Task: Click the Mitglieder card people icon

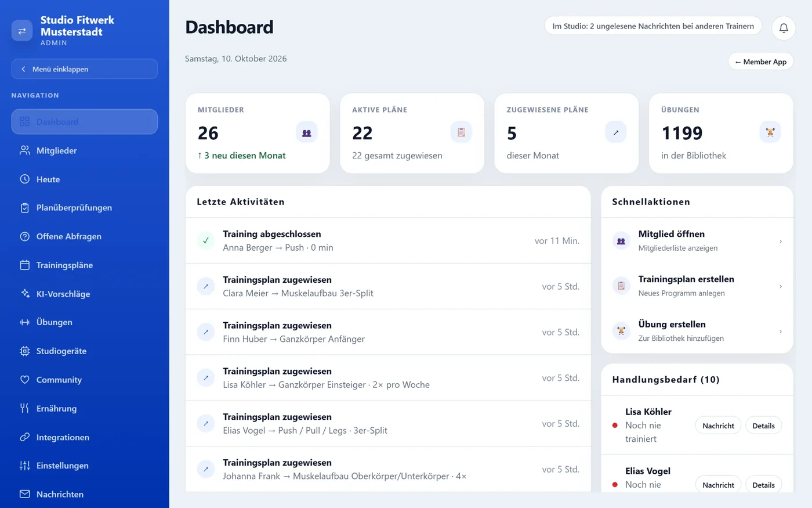Action: click(x=307, y=132)
